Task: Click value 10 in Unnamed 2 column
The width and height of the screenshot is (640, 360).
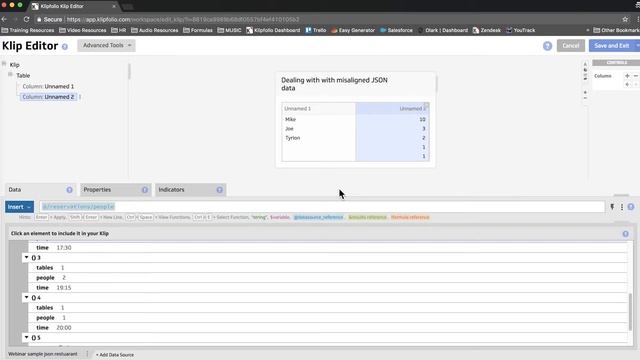Action: [422, 120]
